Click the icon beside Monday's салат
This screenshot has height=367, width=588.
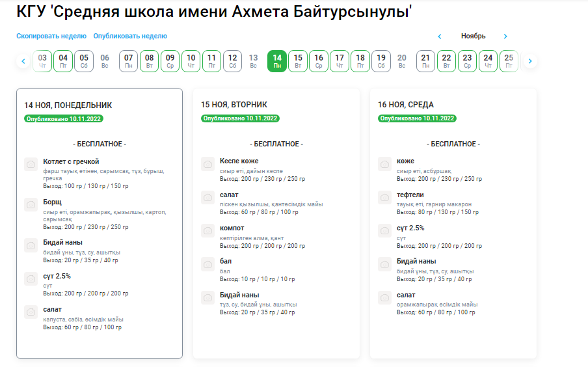31,312
